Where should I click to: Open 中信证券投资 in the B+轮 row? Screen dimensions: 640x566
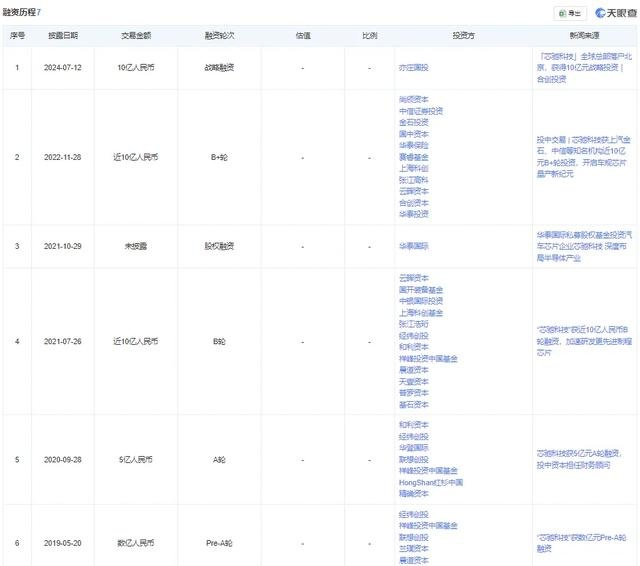pyautogui.click(x=421, y=111)
